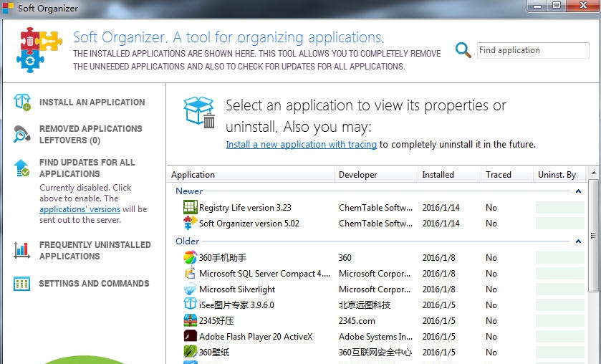
Task: Click the Settings and Commands icon
Action: pyautogui.click(x=22, y=284)
